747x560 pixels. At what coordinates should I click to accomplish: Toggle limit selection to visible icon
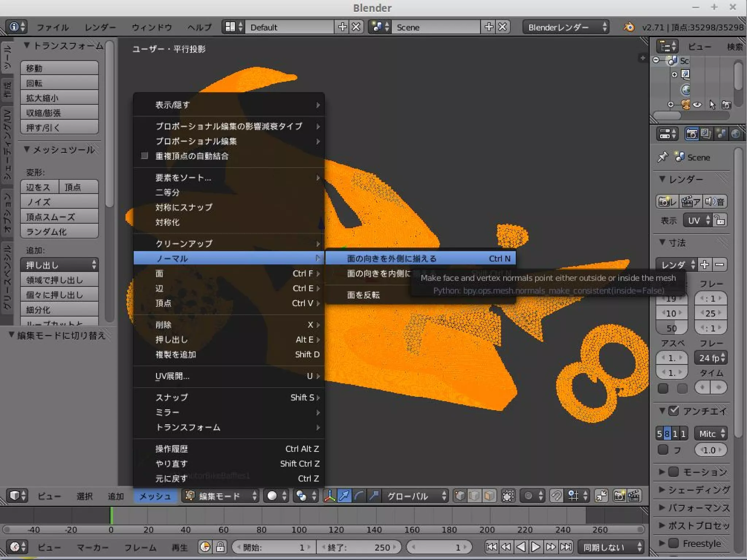508,496
